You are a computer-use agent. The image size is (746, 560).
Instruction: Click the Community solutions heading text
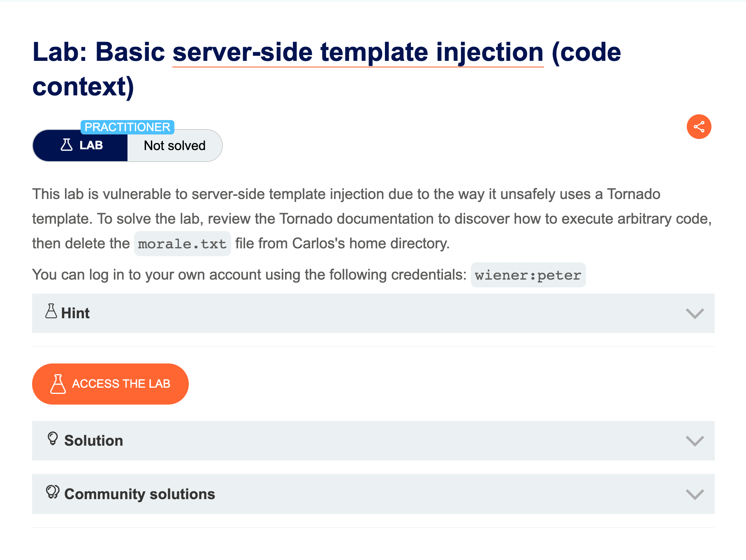point(140,494)
